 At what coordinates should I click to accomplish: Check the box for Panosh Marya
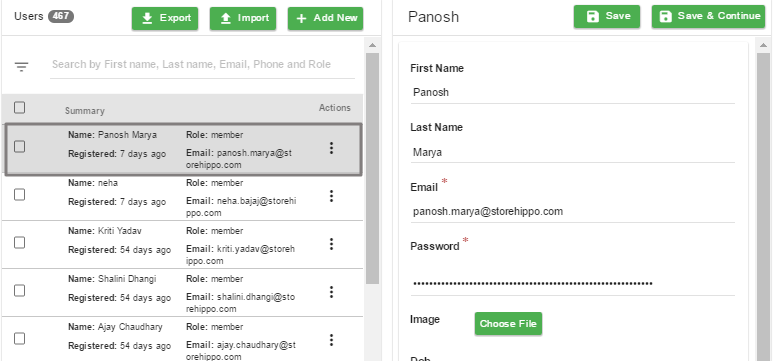pyautogui.click(x=19, y=146)
